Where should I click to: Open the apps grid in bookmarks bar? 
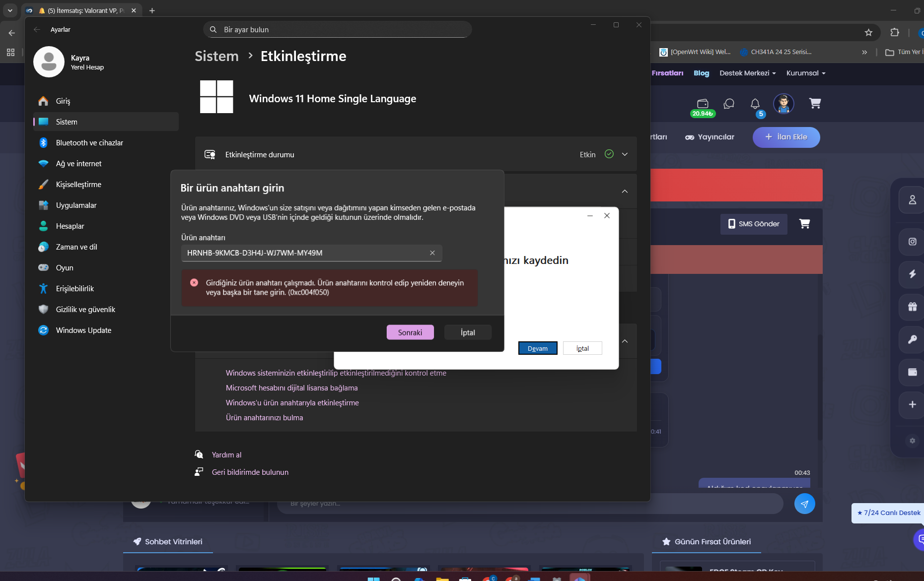tap(10, 52)
